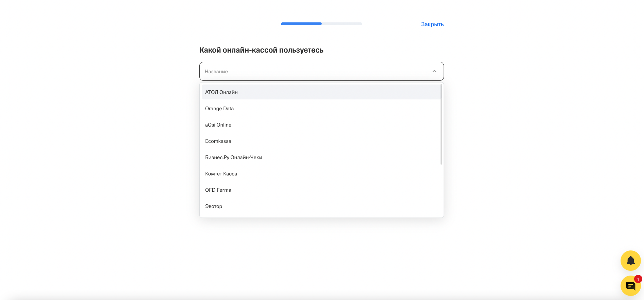
Task: Focus the online cash register name field
Action: click(x=316, y=71)
